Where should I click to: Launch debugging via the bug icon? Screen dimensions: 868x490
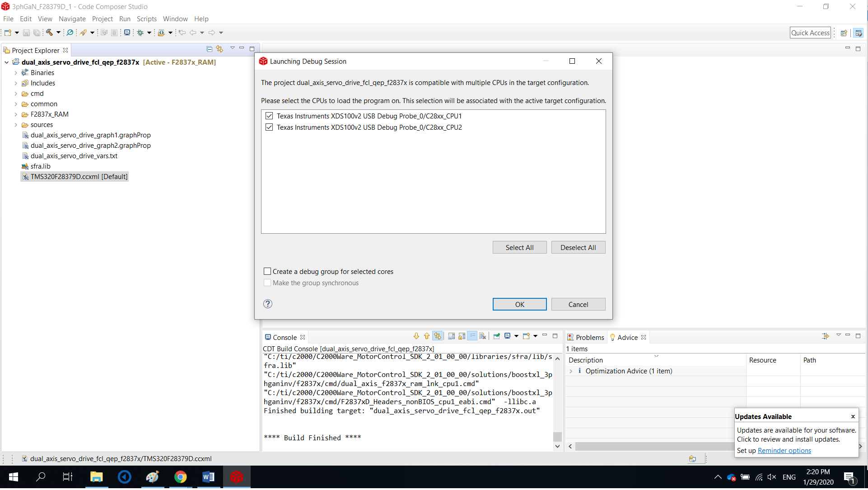point(141,32)
